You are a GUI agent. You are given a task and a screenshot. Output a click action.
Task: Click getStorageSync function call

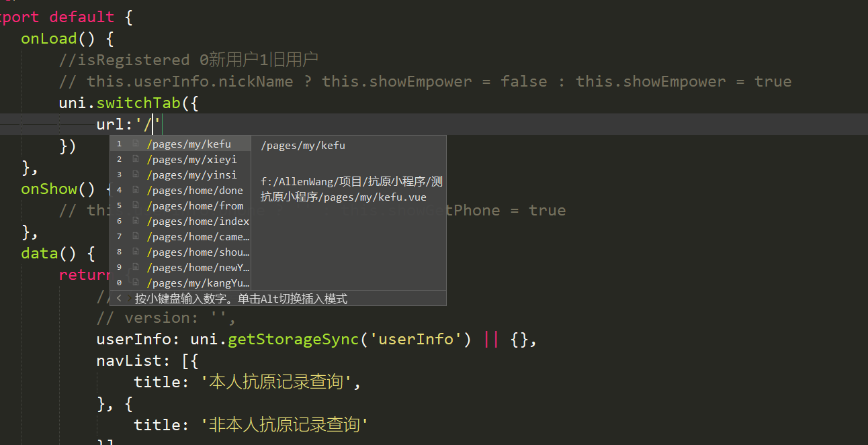click(294, 339)
